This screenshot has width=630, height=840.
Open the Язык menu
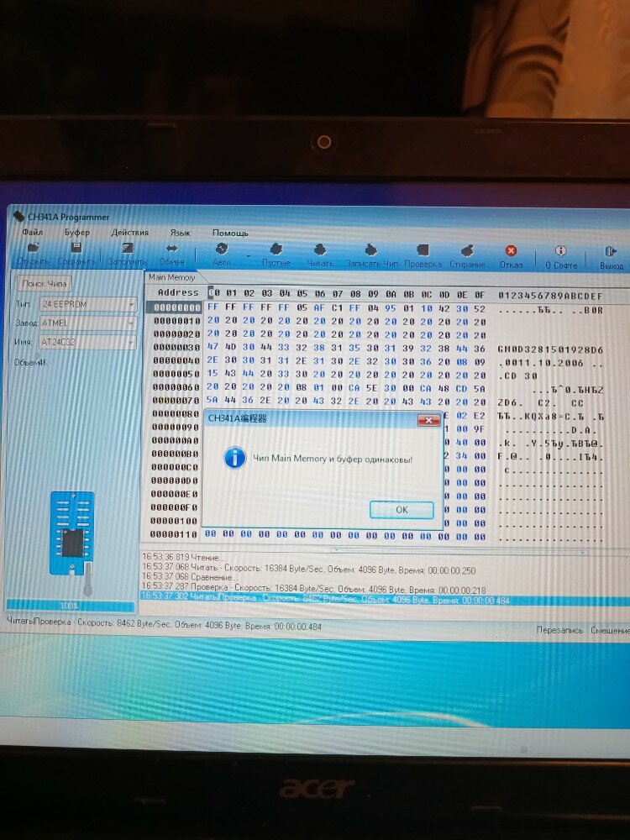click(180, 233)
